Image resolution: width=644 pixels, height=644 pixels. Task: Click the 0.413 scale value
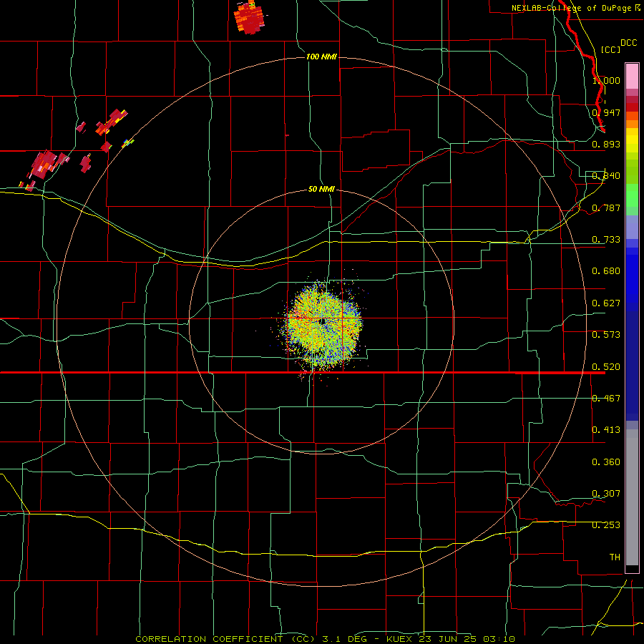[606, 430]
